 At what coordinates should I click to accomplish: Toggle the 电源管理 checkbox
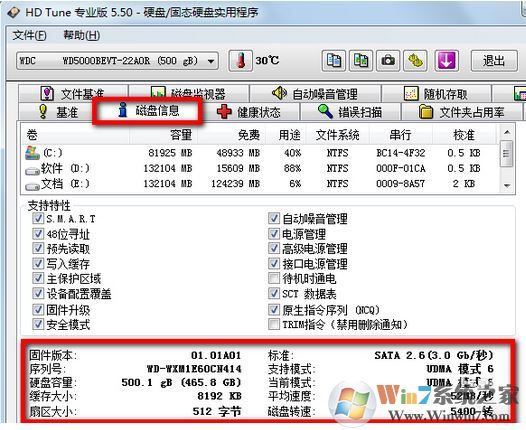[x=274, y=233]
